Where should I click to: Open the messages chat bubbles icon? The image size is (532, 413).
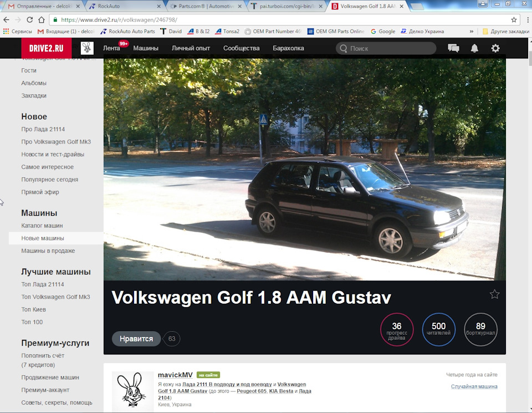(453, 48)
